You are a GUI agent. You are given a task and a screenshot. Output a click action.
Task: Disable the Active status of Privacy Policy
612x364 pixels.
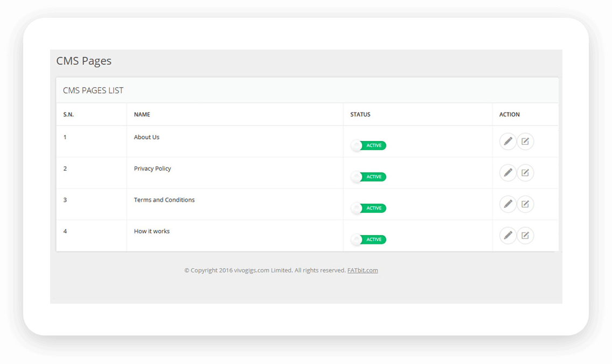point(368,176)
